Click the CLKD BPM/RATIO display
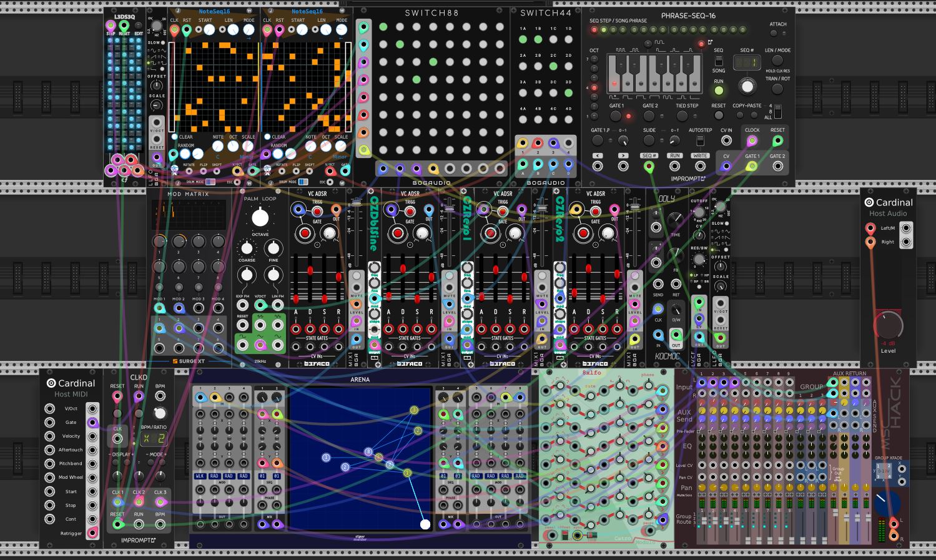The height and width of the screenshot is (560, 936). [154, 439]
